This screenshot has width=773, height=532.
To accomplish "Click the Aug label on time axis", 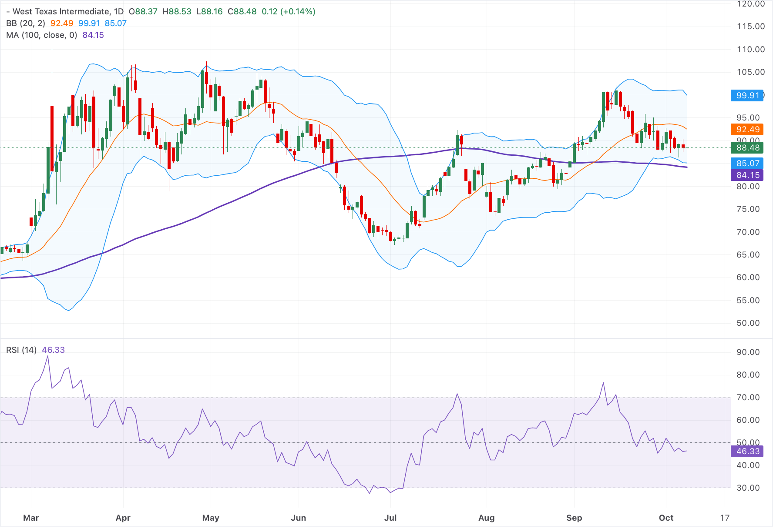I will (x=487, y=518).
